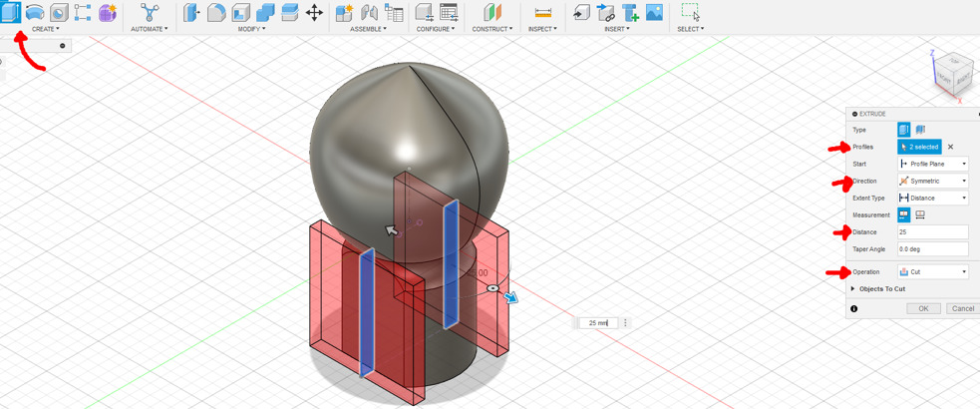The height and width of the screenshot is (409, 980).
Task: Collapse the browser panel minus button
Action: (x=63, y=46)
